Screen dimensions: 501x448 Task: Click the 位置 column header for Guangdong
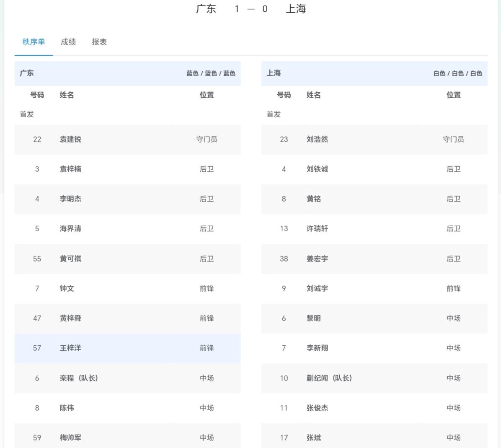207,95
